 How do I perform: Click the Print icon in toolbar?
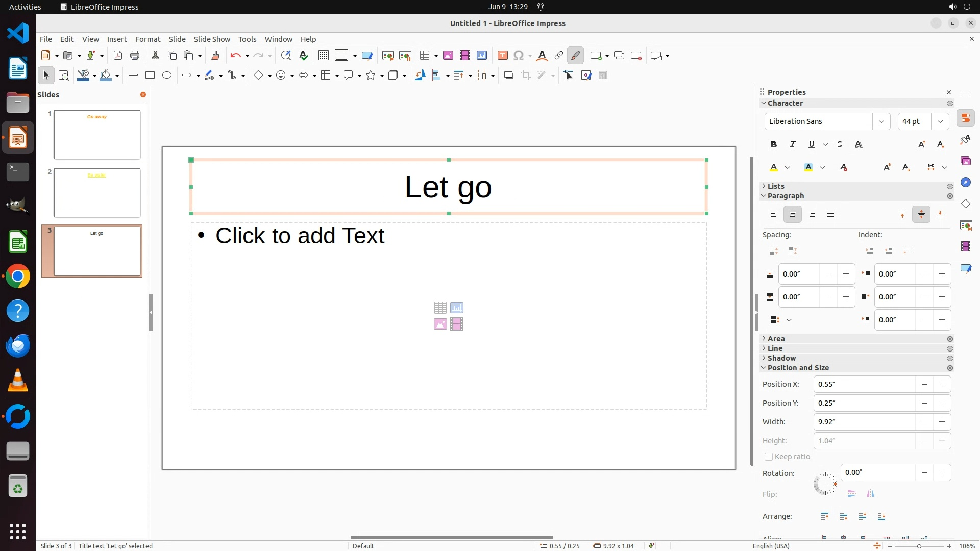click(x=135, y=56)
